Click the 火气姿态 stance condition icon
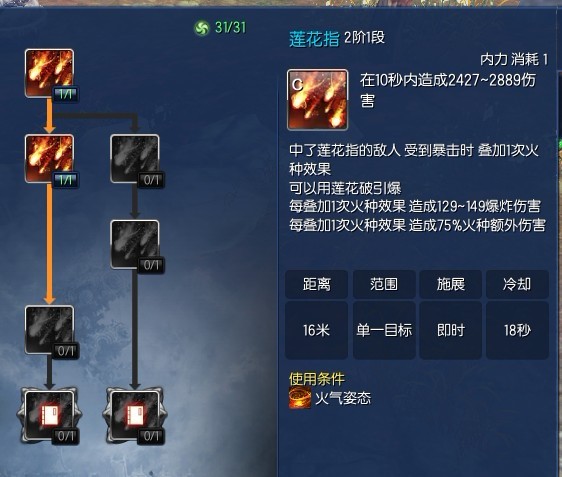 pyautogui.click(x=300, y=397)
